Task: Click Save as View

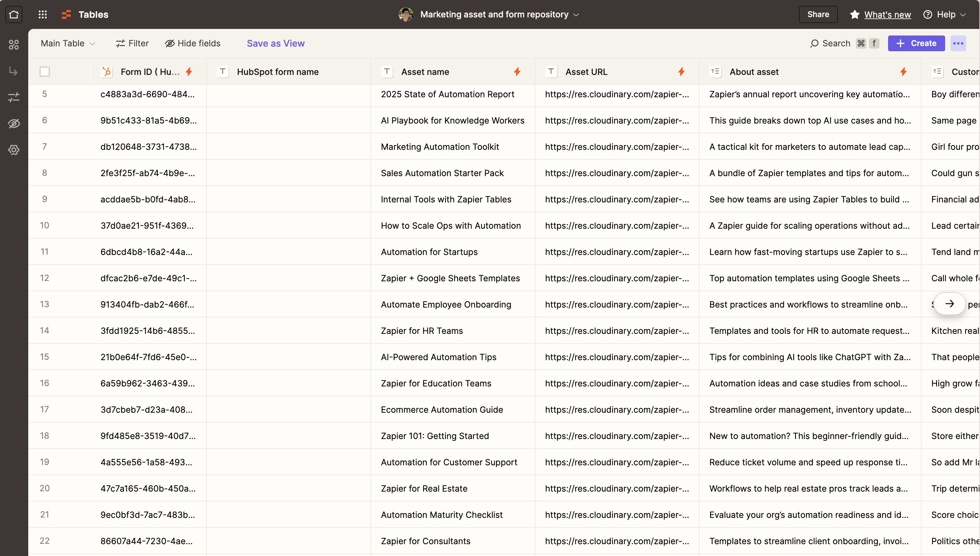Action: point(276,43)
